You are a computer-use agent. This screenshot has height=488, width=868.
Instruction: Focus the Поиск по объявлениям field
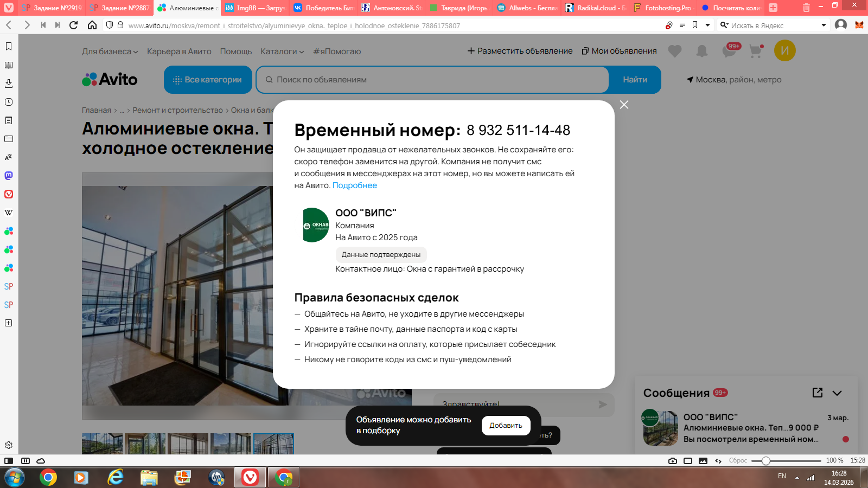tap(432, 80)
